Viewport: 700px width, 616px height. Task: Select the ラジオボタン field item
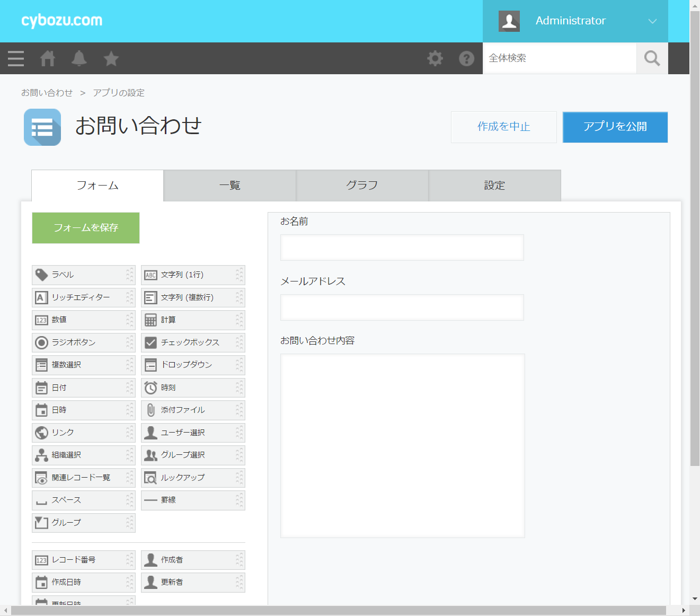coord(83,342)
